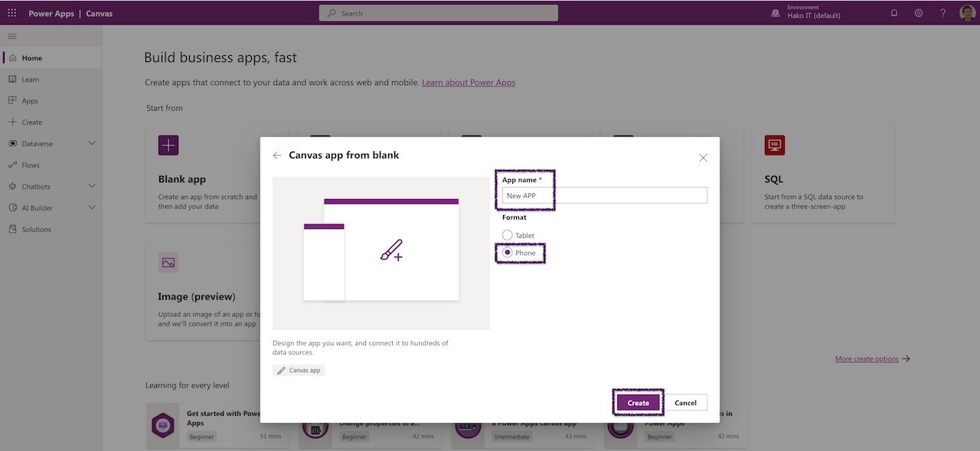Click the canvas app preview illustration
The image size is (980, 451).
coord(381,253)
